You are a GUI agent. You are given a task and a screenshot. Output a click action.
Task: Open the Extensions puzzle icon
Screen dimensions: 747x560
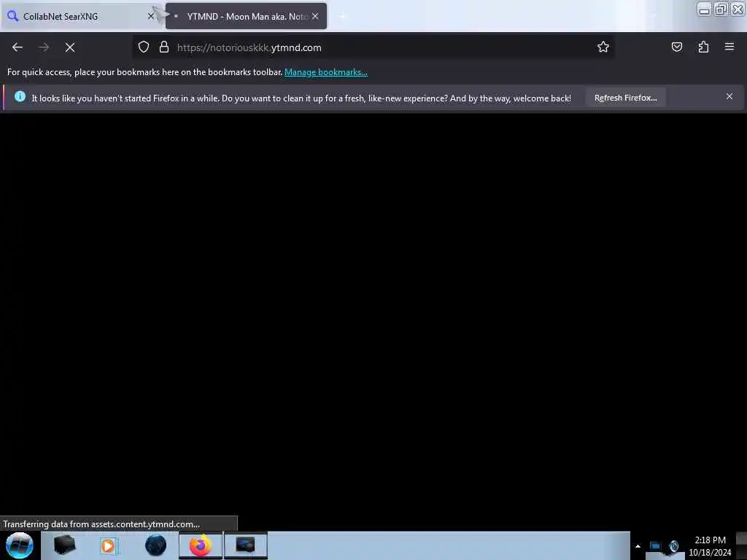click(703, 47)
